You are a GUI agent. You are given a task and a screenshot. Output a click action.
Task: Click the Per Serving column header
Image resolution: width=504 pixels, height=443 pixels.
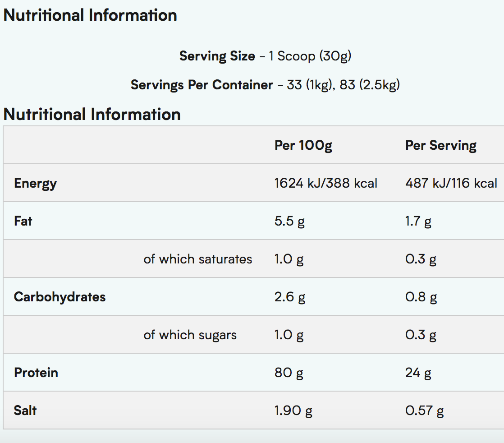click(440, 145)
